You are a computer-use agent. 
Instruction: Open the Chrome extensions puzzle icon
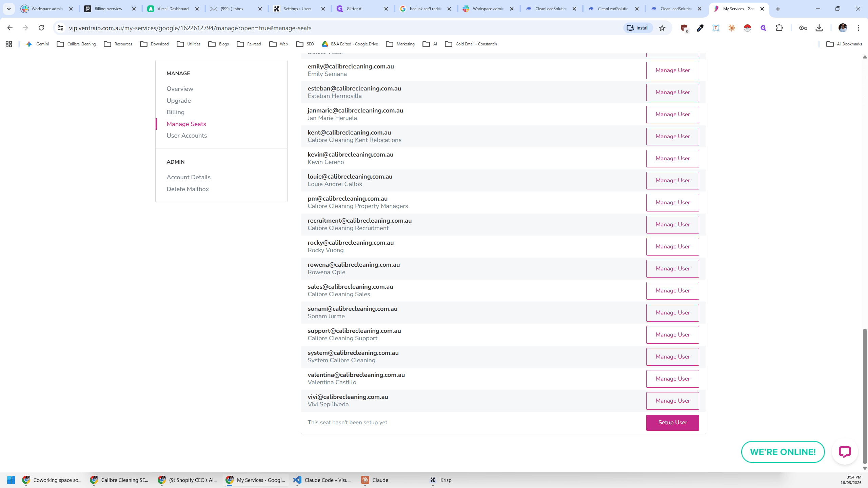pyautogui.click(x=780, y=28)
